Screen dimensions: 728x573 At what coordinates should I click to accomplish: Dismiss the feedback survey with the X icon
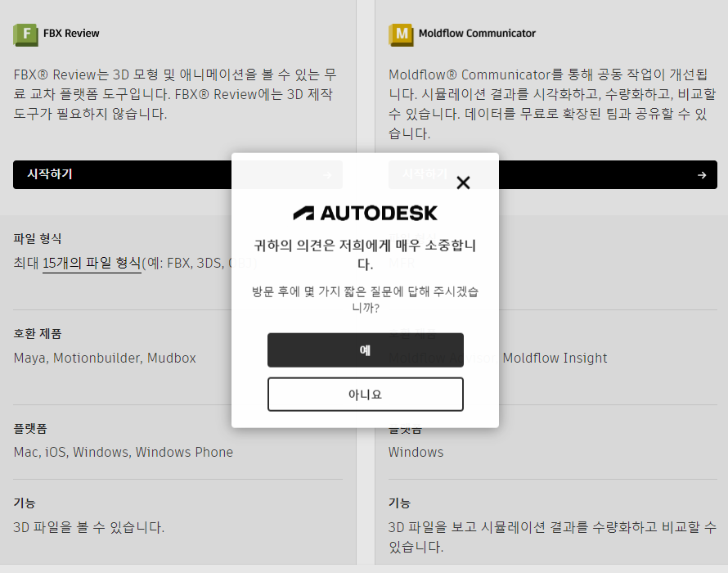463,183
